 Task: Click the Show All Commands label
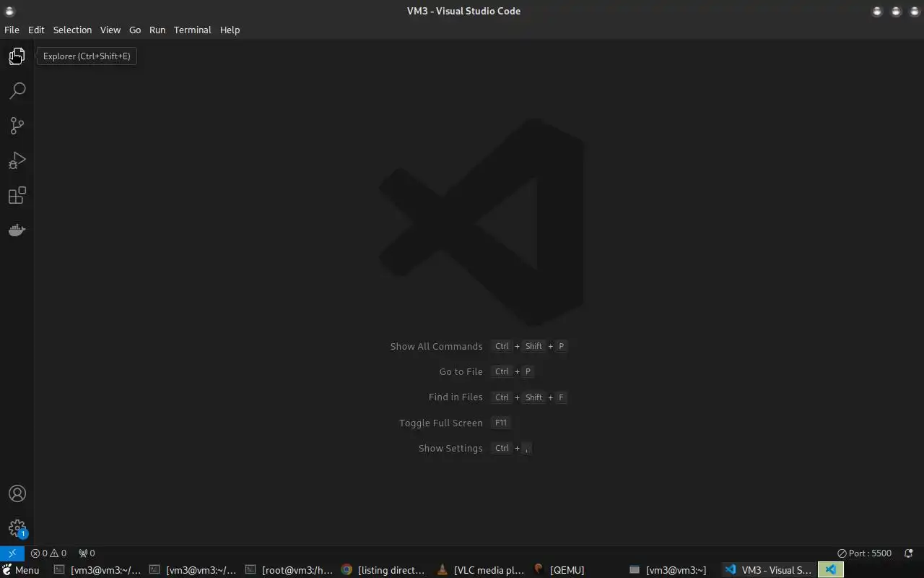(x=436, y=346)
